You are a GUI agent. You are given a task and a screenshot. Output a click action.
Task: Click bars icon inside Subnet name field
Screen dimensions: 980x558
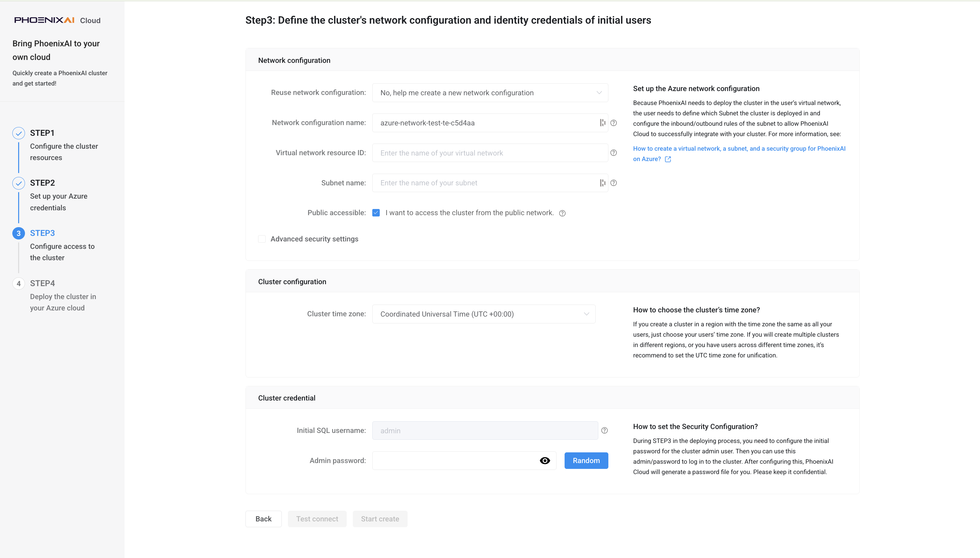coord(602,183)
